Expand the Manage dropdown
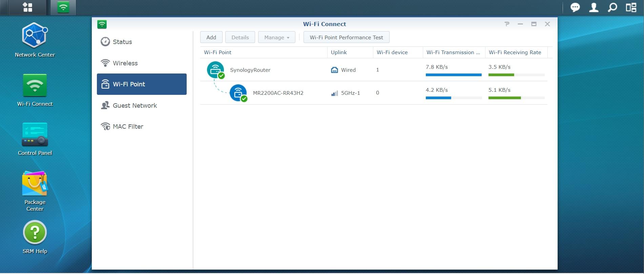This screenshot has height=274, width=644. pos(277,37)
